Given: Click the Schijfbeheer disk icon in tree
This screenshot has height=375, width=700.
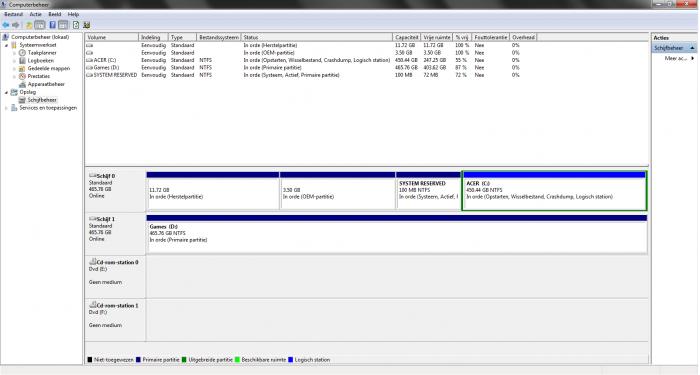Looking at the screenshot, I should pos(22,100).
